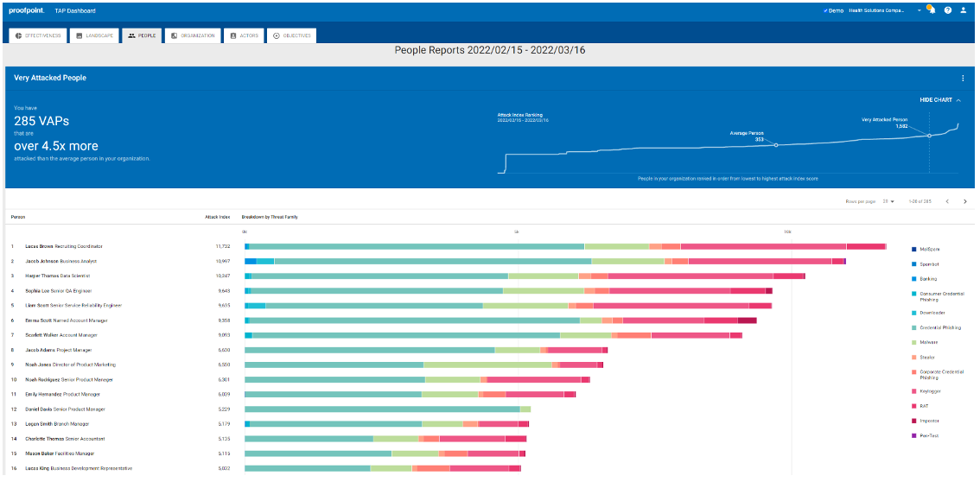This screenshot has height=482, width=980.
Task: Open Emma Scott Named Account Manager
Action: 67,320
